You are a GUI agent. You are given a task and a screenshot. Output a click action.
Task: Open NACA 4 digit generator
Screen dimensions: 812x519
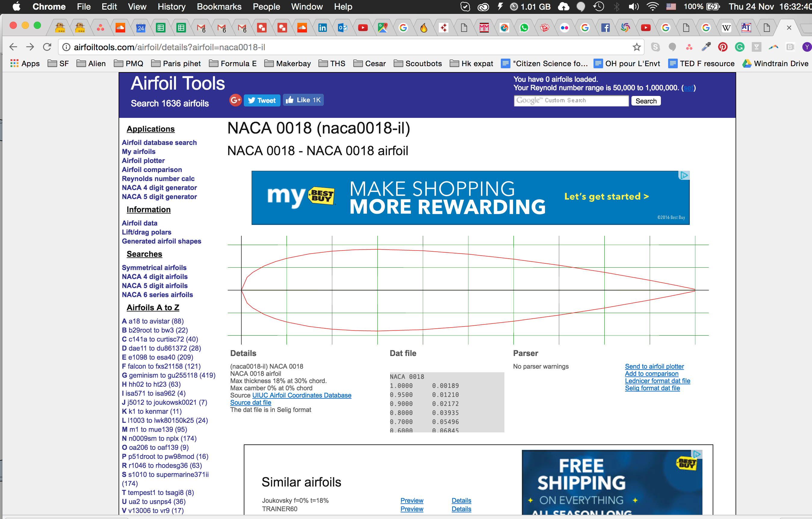(x=159, y=187)
